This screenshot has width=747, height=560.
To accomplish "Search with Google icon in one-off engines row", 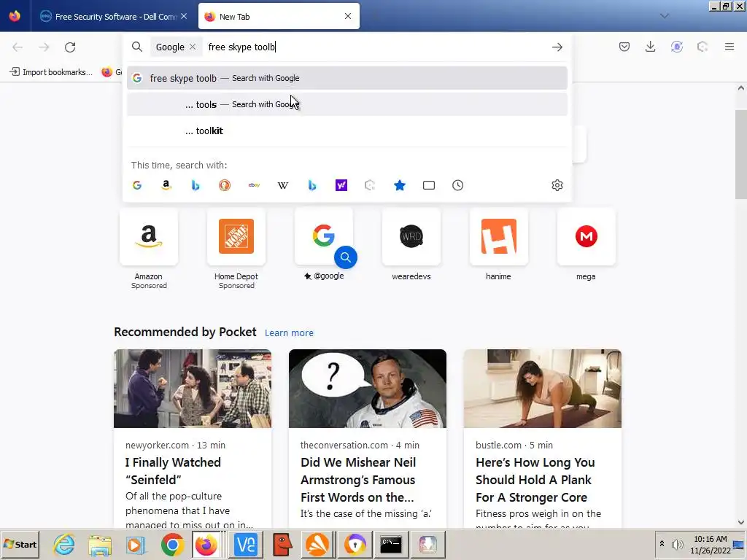I will 137,185.
